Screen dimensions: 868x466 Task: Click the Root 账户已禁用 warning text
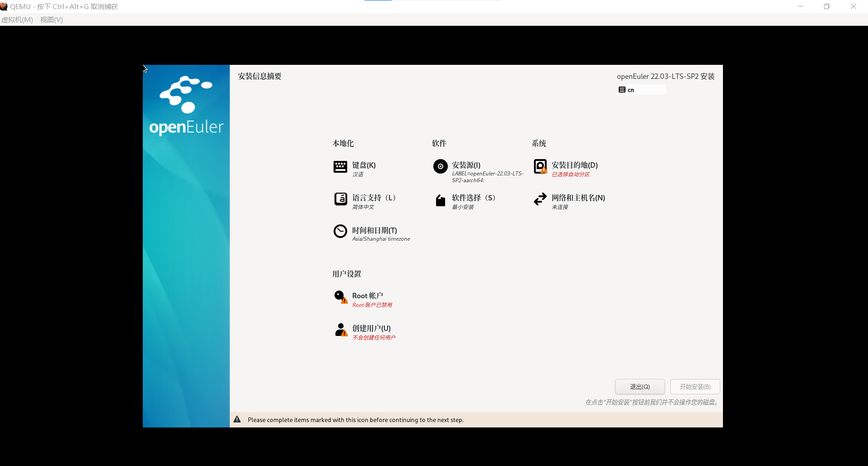click(372, 305)
